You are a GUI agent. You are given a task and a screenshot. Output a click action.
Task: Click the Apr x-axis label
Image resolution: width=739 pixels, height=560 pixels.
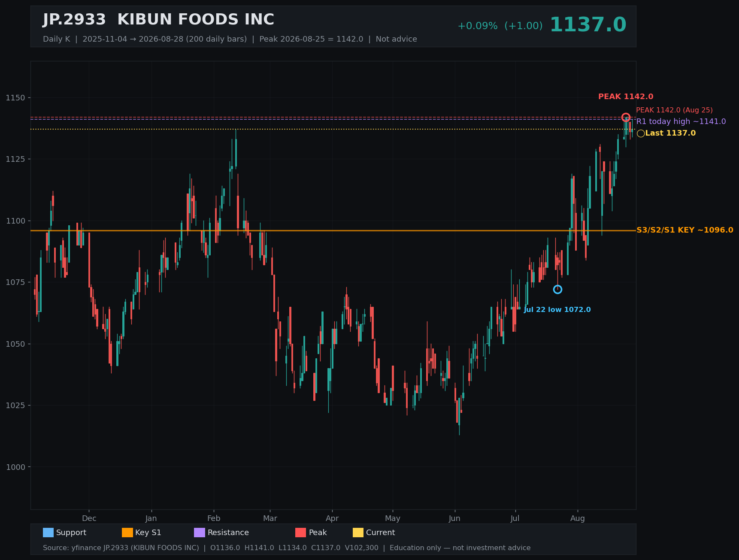click(x=332, y=518)
